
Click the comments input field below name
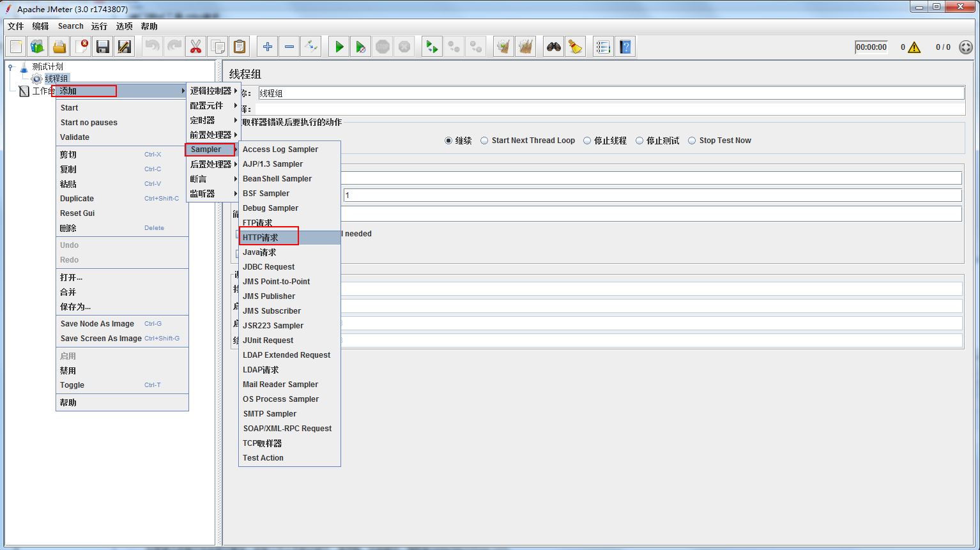point(610,109)
